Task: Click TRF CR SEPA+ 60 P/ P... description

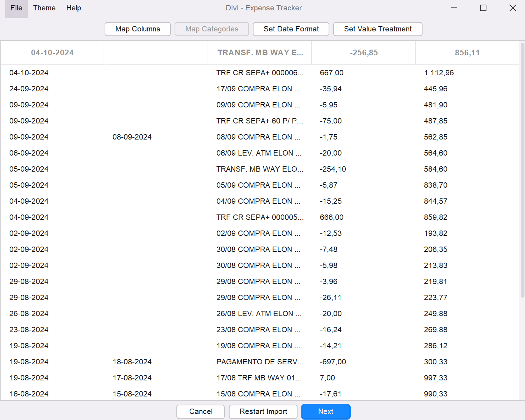Action: click(x=260, y=121)
